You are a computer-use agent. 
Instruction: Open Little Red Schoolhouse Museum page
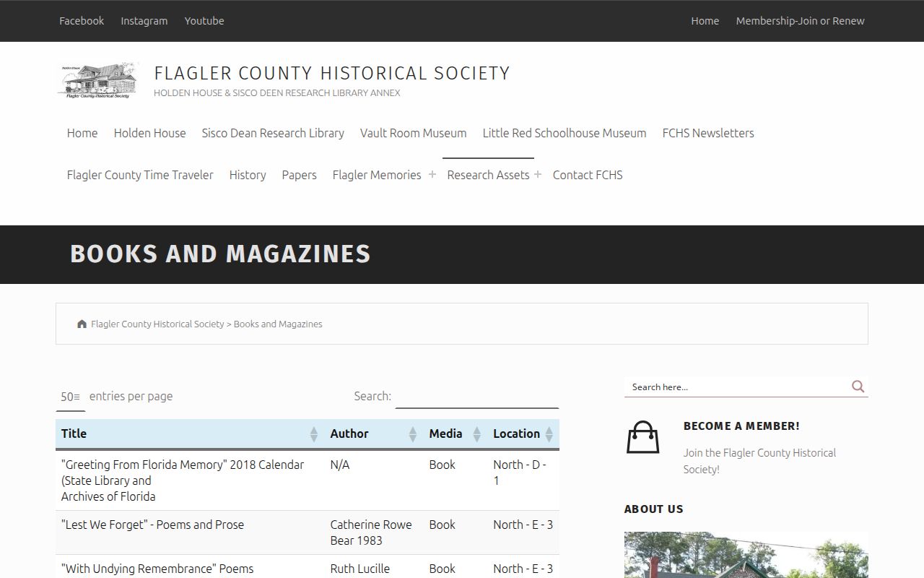point(565,133)
